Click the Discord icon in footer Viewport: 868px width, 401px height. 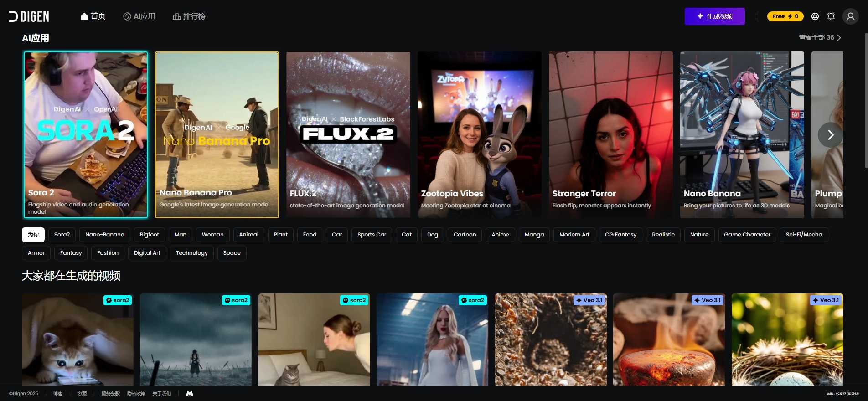click(190, 394)
